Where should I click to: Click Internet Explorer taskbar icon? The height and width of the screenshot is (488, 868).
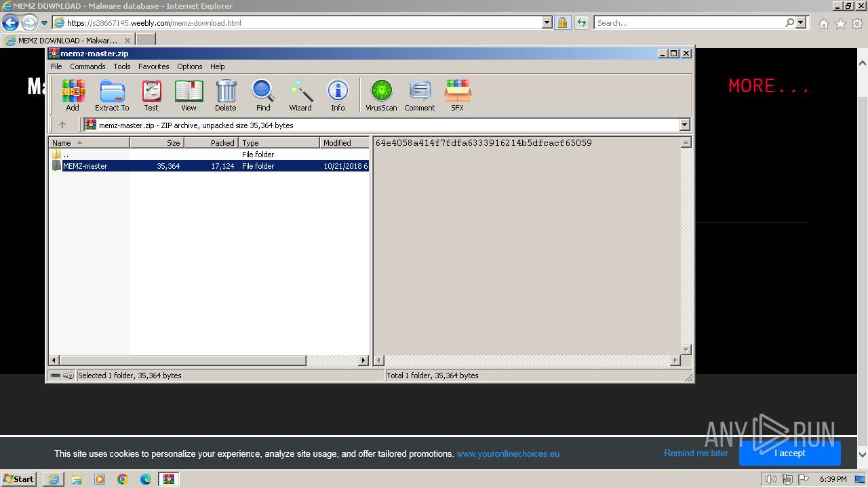[x=54, y=479]
